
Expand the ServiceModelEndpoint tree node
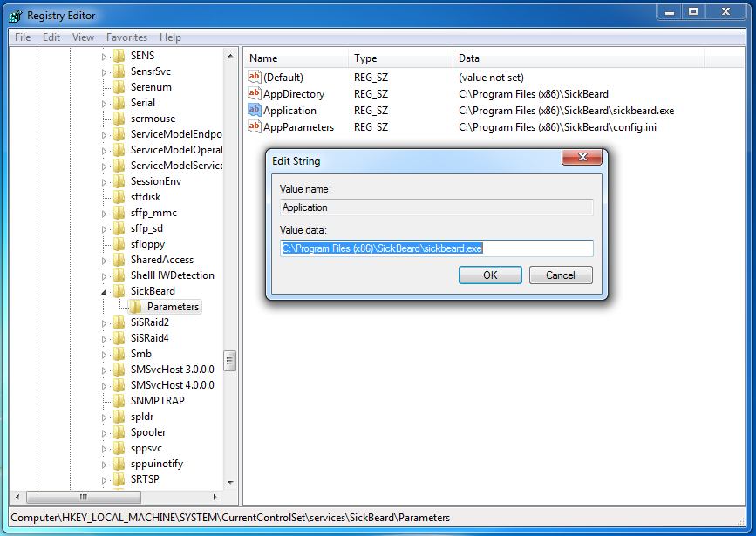tap(104, 135)
